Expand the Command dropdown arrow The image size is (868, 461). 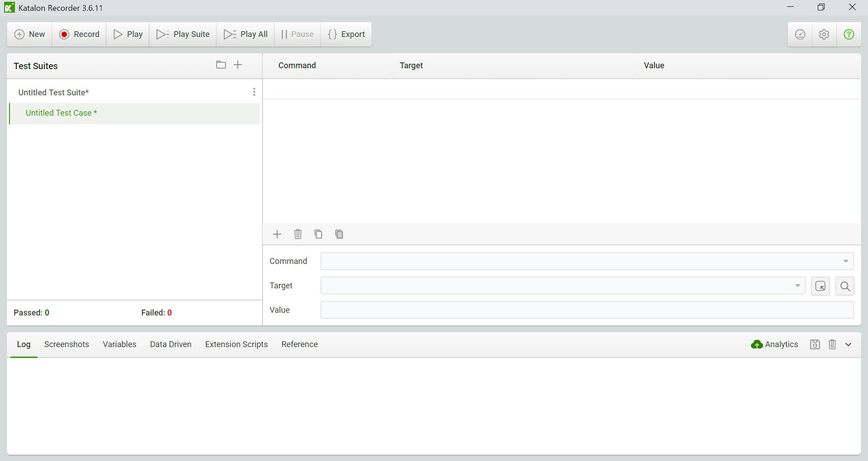click(x=845, y=261)
